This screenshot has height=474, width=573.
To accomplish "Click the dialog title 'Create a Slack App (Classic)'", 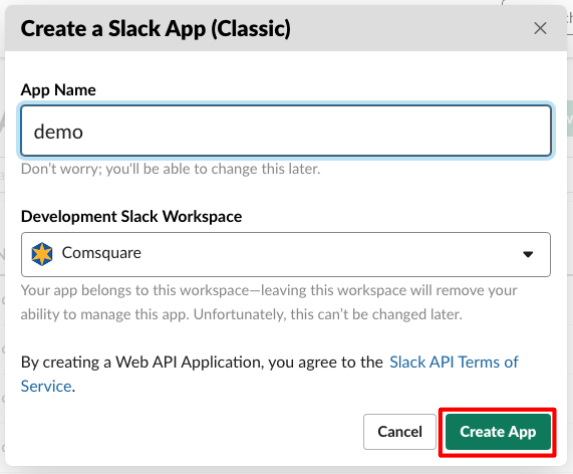I will 156,29.
